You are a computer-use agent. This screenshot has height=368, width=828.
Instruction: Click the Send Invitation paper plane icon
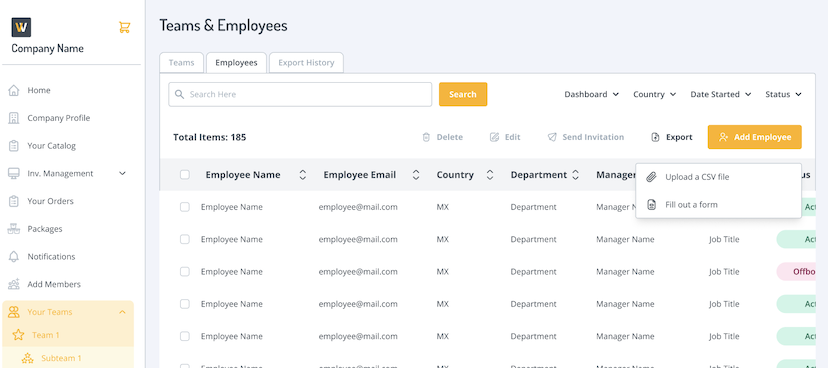point(552,137)
